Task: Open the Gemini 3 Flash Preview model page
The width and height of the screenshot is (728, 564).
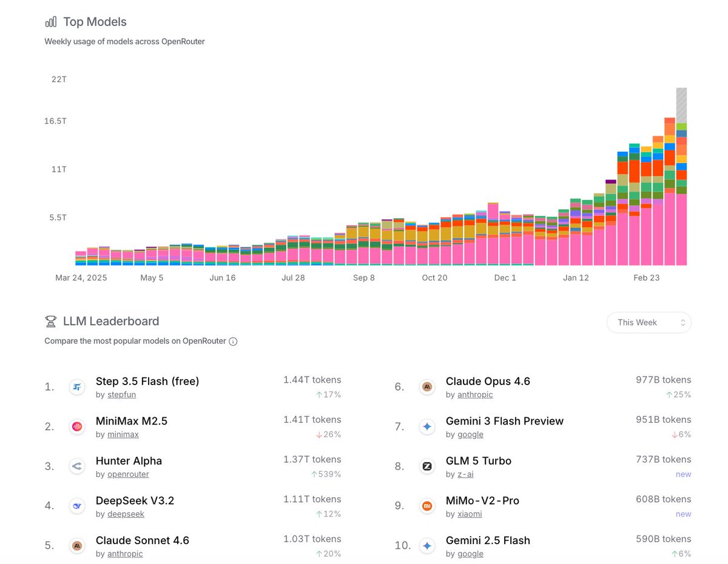Action: 505,421
